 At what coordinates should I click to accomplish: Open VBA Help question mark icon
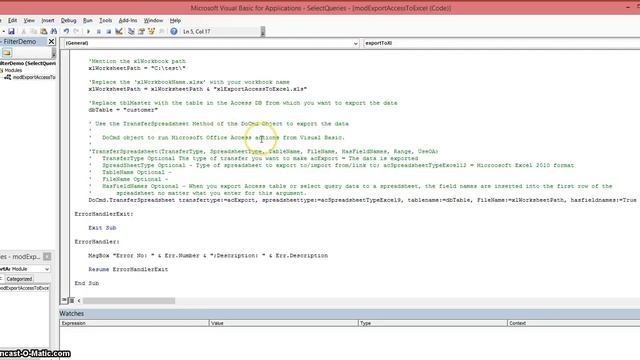click(174, 31)
